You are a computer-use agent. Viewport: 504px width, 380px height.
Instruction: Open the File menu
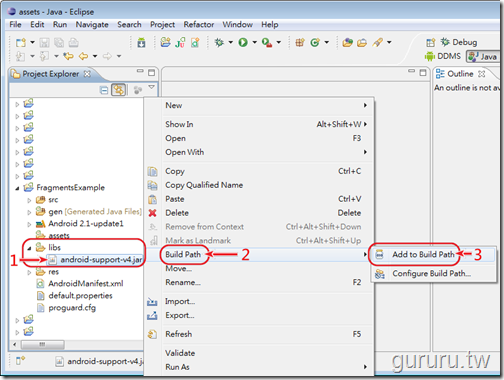pyautogui.click(x=15, y=25)
